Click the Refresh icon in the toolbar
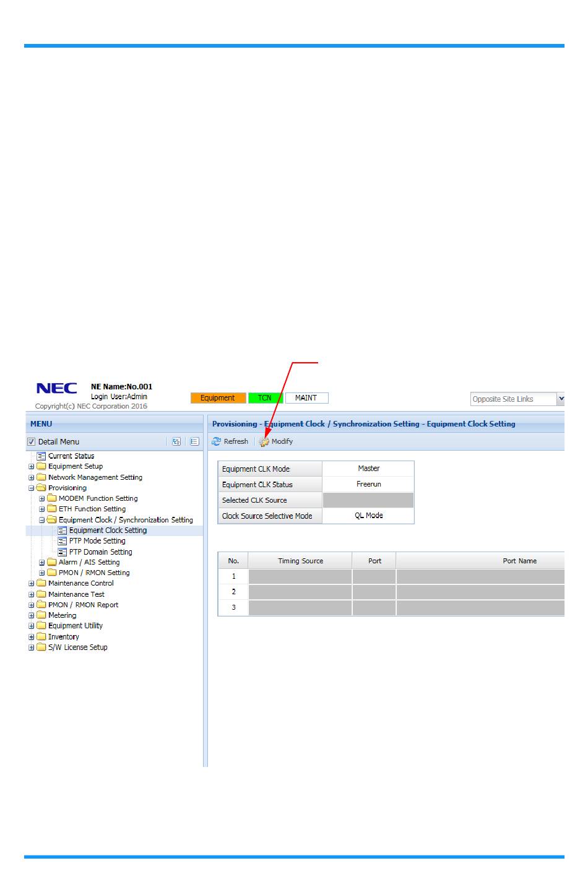The width and height of the screenshot is (588, 879). [x=216, y=441]
